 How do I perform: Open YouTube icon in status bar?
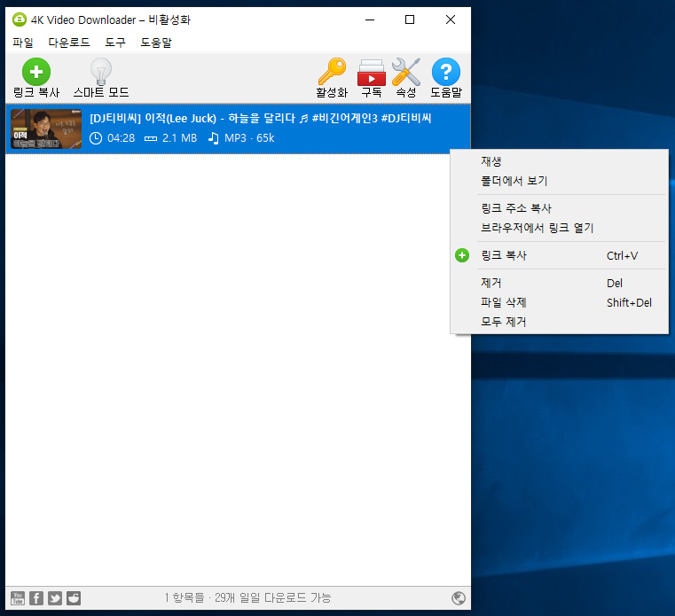pos(18,598)
